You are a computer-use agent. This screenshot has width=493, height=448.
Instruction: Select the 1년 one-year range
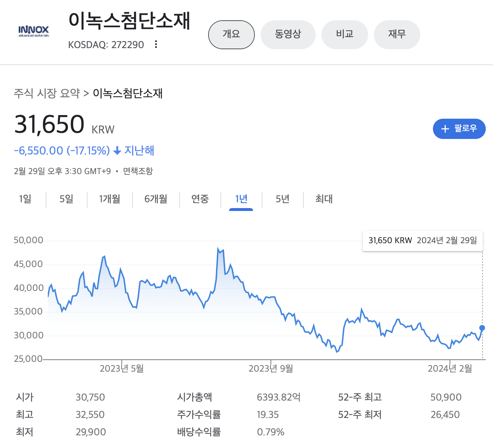pos(241,199)
